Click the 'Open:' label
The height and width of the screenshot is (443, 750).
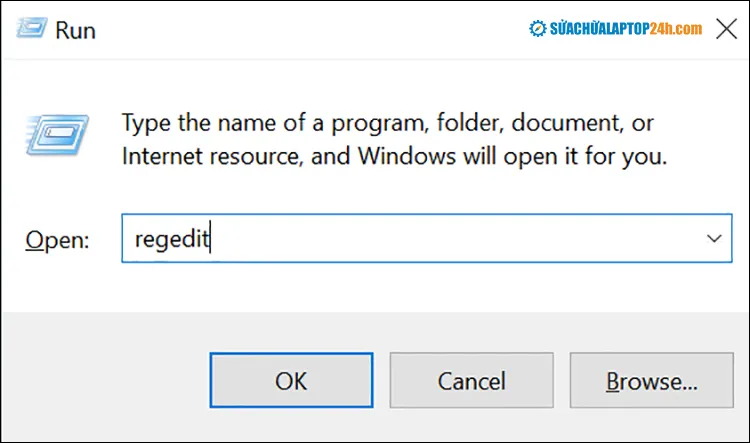click(x=58, y=240)
